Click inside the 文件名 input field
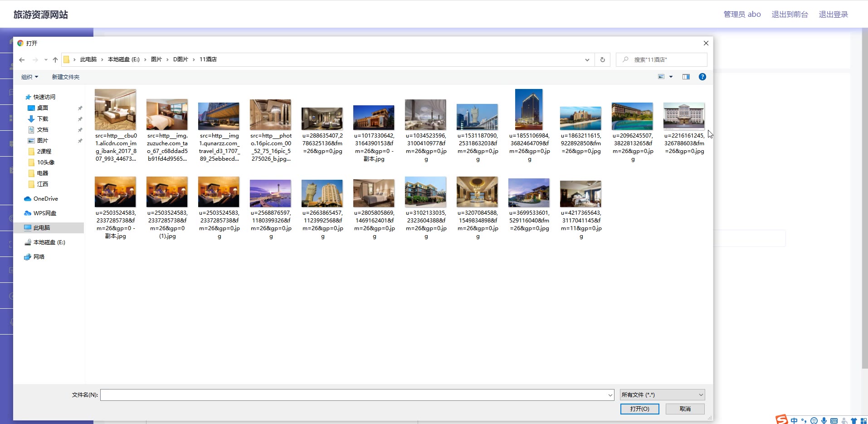The width and height of the screenshot is (868, 424). click(x=354, y=395)
